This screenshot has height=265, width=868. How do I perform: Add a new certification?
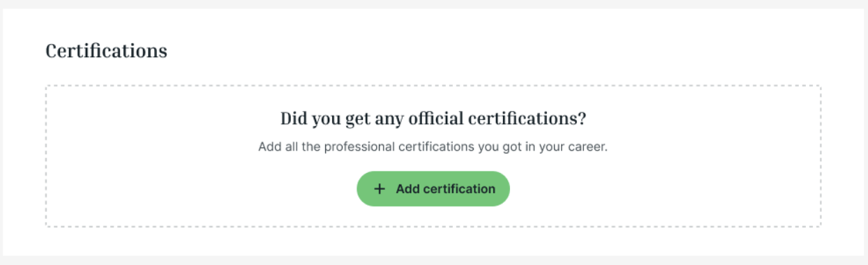[433, 189]
